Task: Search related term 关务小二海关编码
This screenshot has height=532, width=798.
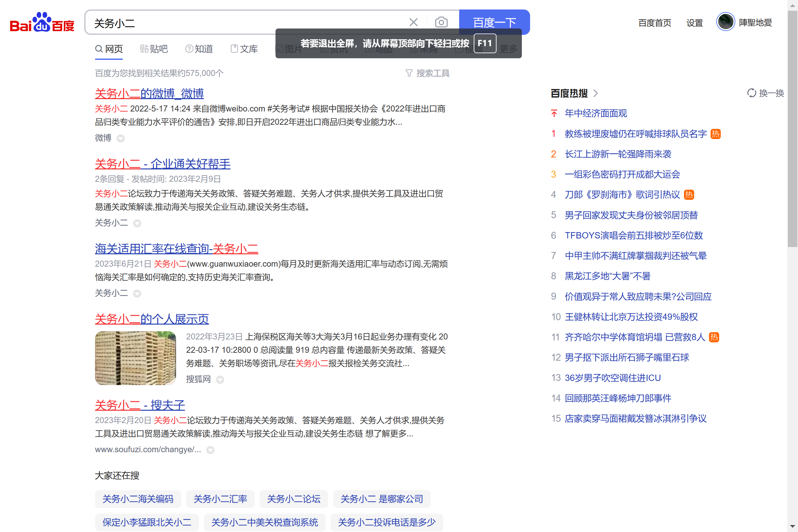Action: click(x=138, y=499)
